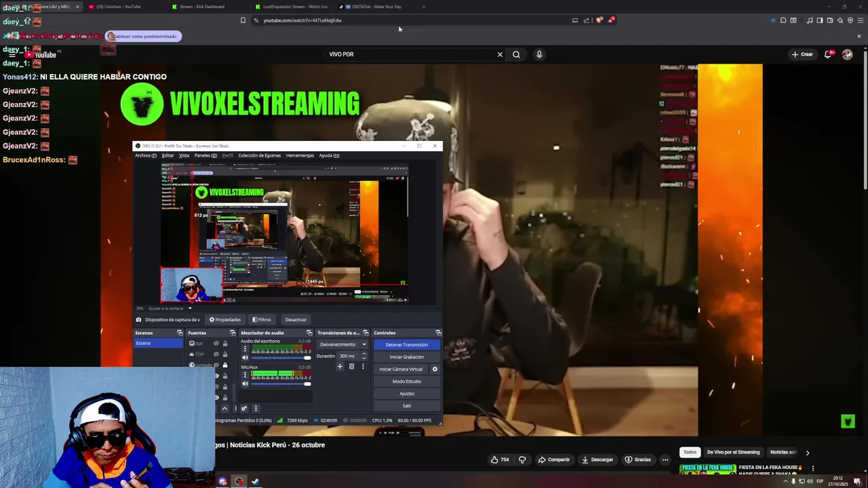Activate the YouTube voice search microphone
868x488 pixels.
[x=539, y=54]
